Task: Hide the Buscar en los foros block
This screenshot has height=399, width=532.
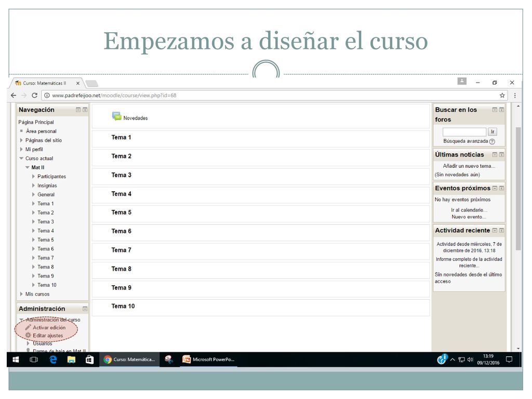Action: [495, 110]
